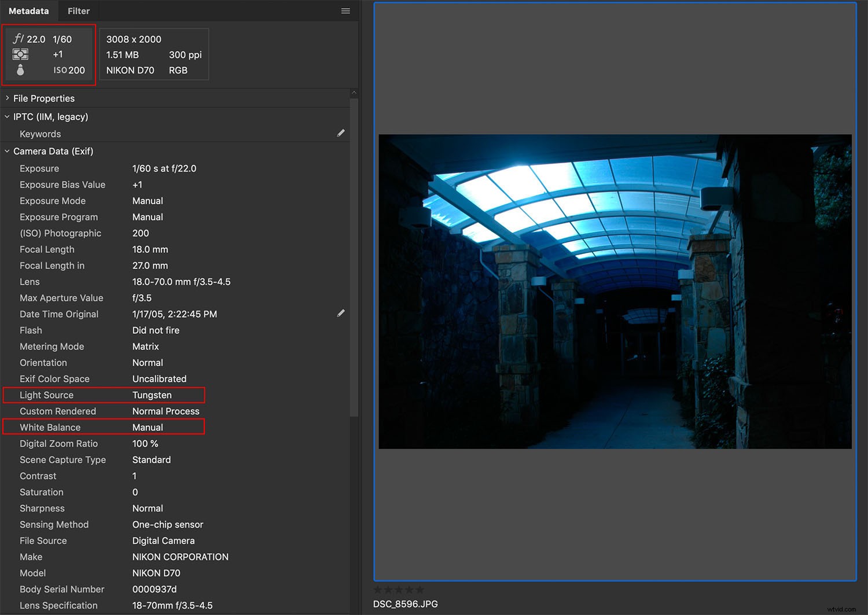Screen dimensions: 868x615
Task: Click the tungsten bulb white balance icon
Action: click(20, 70)
